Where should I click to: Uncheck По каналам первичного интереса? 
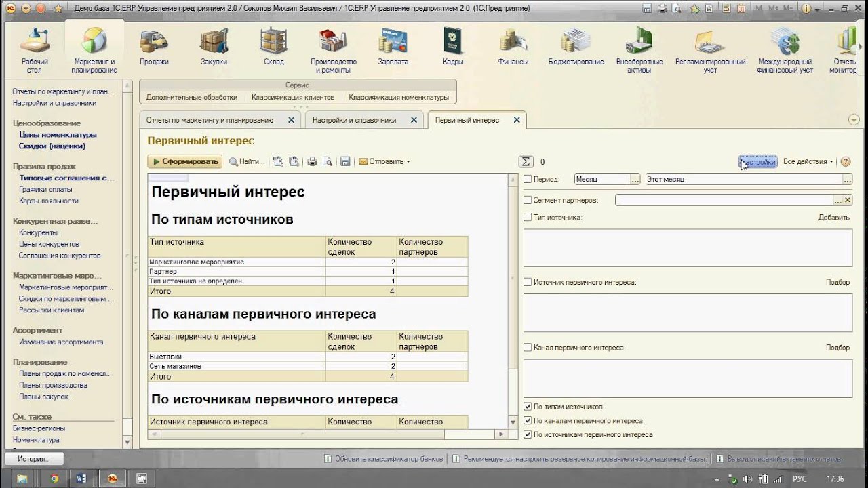tap(528, 421)
